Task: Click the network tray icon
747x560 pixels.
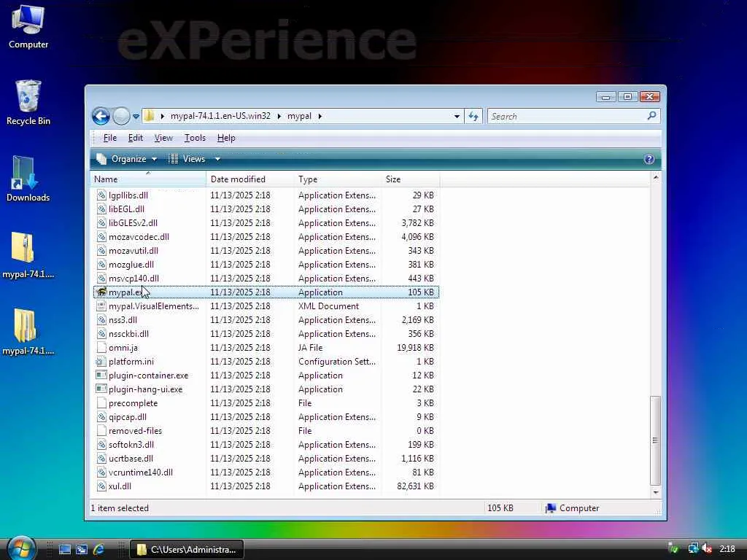Action: click(x=693, y=549)
